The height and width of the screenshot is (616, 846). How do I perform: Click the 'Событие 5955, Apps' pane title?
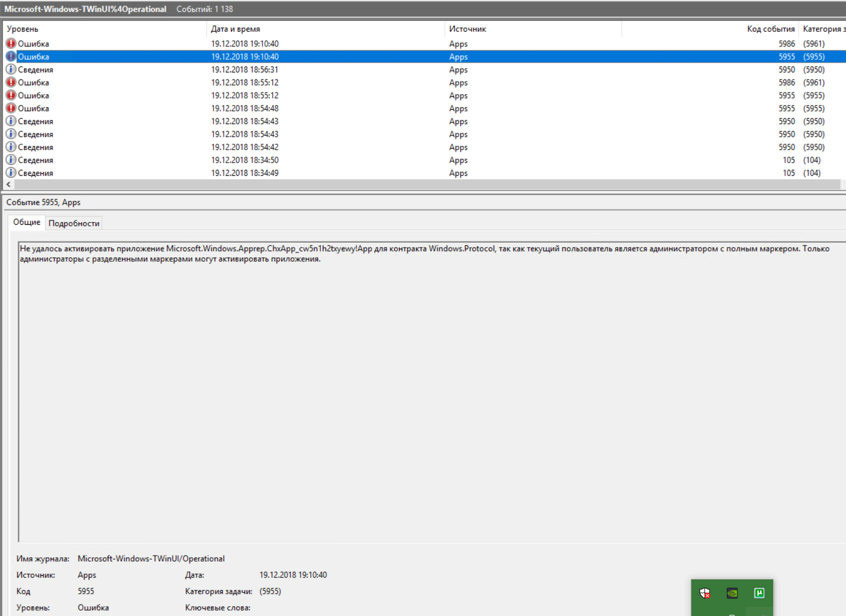coord(44,202)
